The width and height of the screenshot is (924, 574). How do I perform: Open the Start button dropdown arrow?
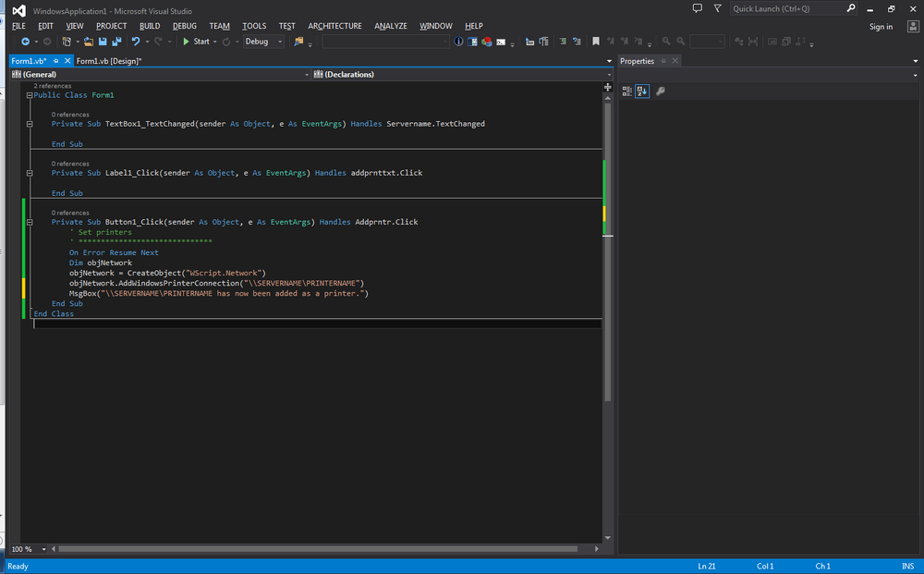point(215,42)
